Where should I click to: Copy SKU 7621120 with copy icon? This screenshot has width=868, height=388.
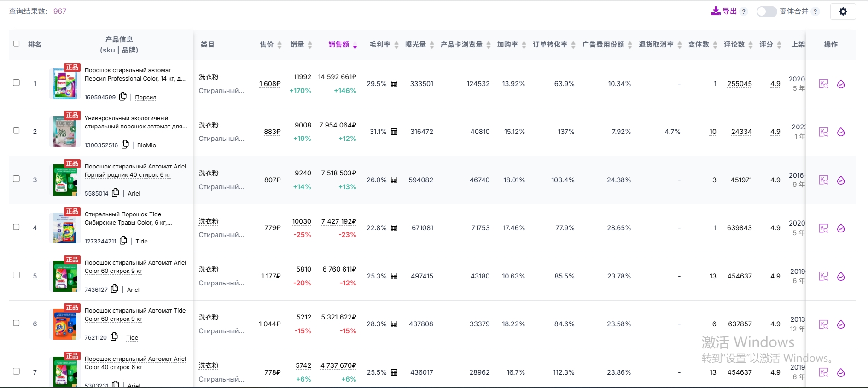click(x=114, y=336)
